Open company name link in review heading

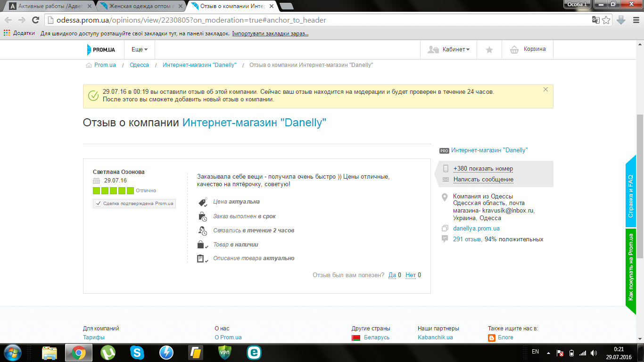pyautogui.click(x=254, y=123)
